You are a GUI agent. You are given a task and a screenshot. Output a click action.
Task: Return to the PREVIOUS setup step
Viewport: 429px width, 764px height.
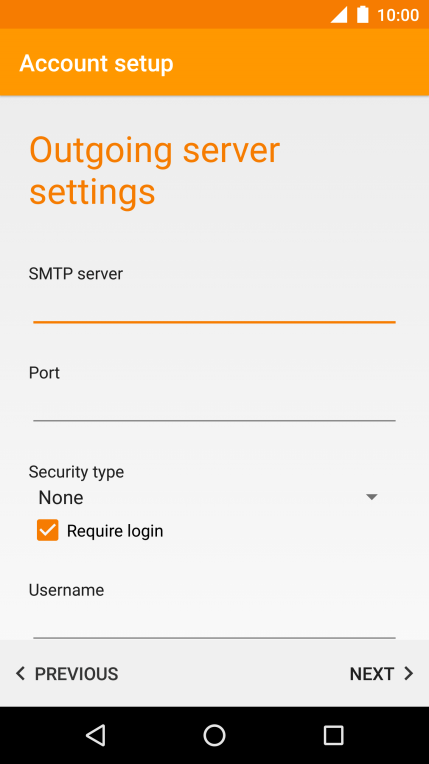tap(67, 674)
